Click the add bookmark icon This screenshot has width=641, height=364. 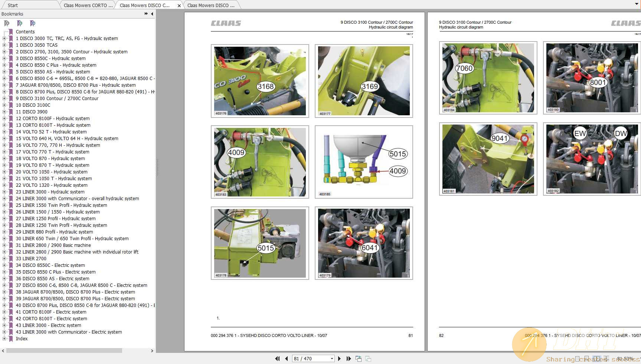click(x=20, y=23)
